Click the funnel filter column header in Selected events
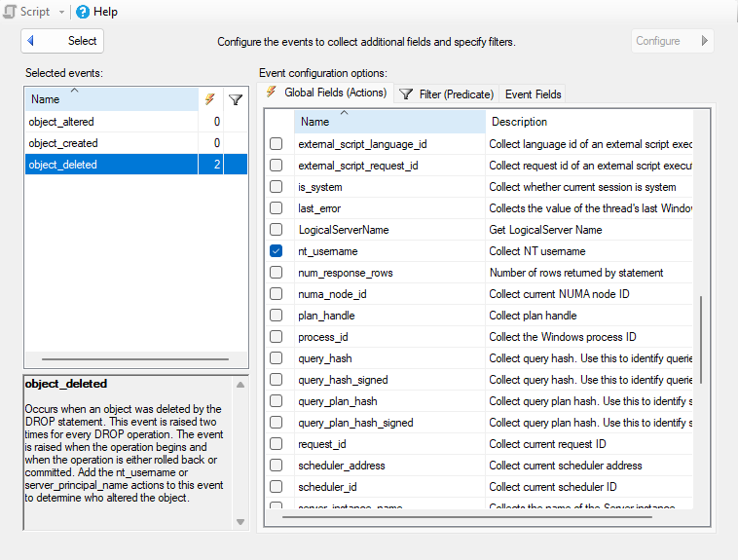 pos(236,99)
